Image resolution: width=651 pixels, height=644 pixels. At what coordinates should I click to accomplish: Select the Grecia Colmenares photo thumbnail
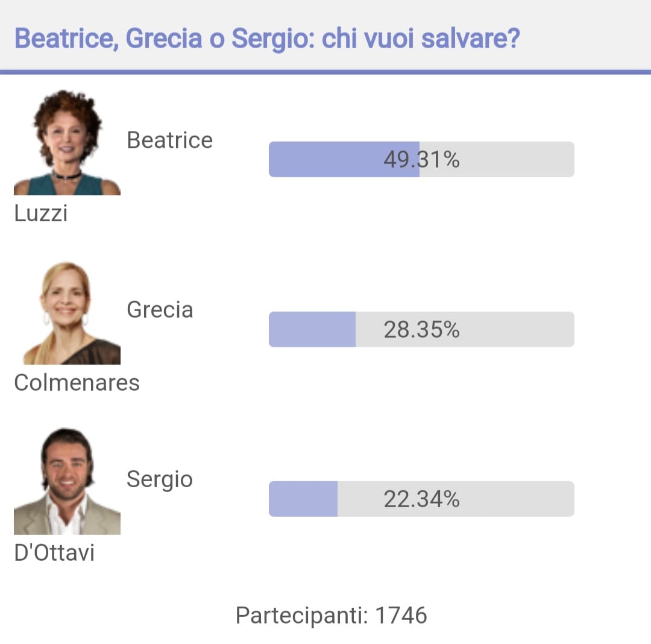click(68, 312)
